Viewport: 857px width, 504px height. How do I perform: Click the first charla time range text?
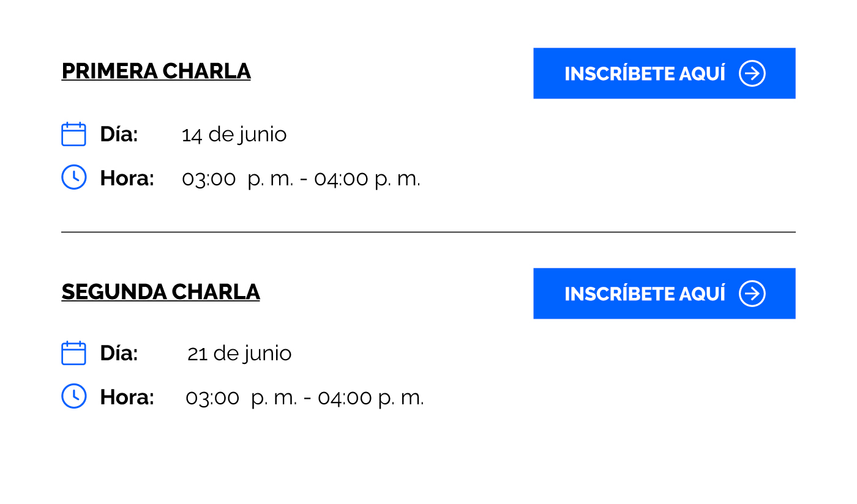point(301,179)
